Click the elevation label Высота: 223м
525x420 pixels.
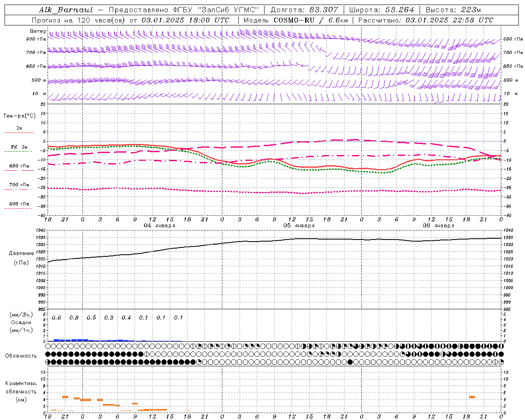tap(453, 10)
